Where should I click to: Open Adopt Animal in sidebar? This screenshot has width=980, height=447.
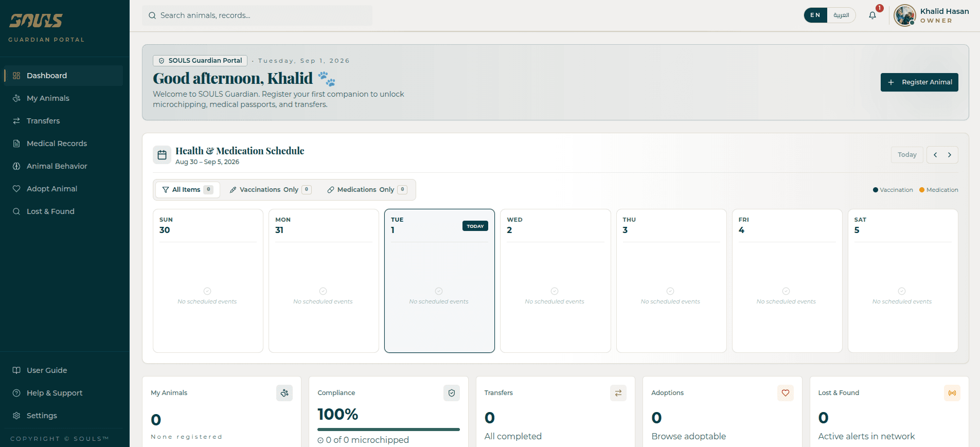point(63,189)
